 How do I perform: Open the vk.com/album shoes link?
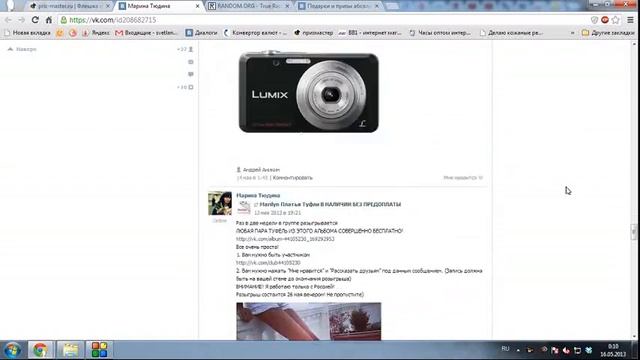tap(285, 239)
